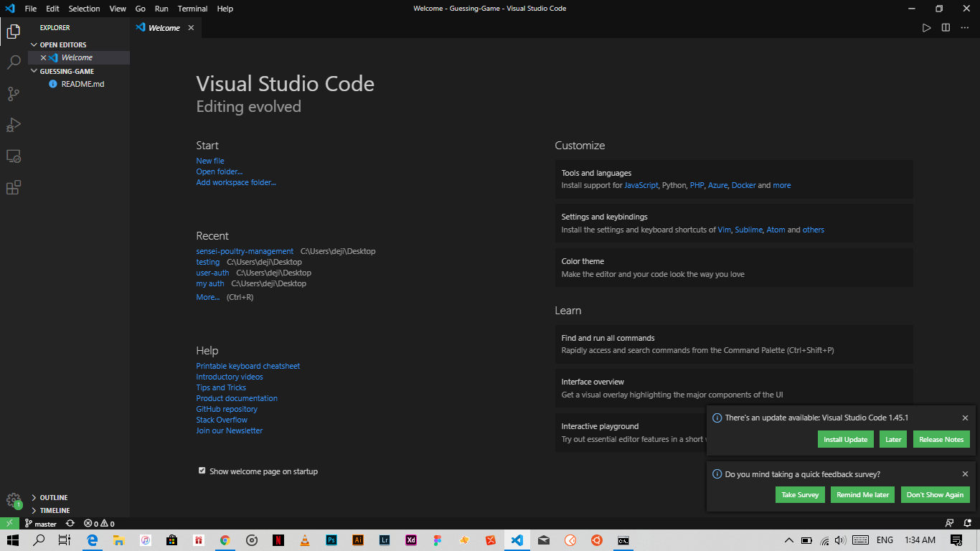The image size is (980, 551).
Task: Open the File menu
Action: click(31, 9)
